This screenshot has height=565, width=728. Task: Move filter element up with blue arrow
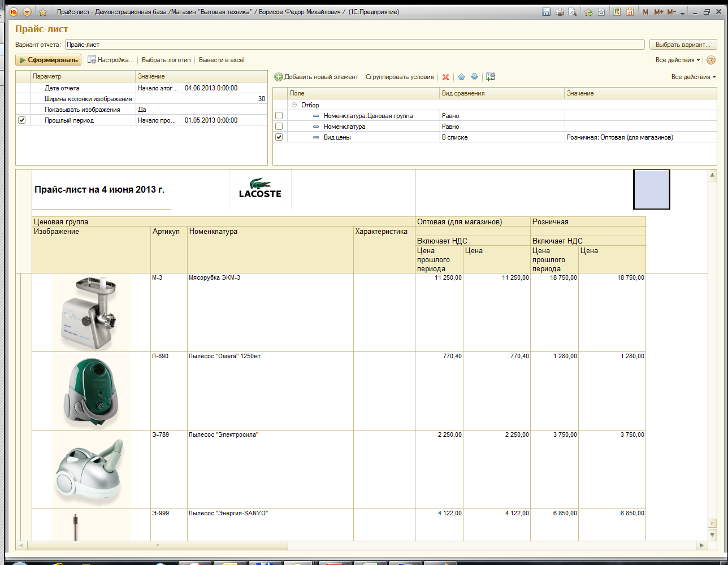pyautogui.click(x=461, y=77)
